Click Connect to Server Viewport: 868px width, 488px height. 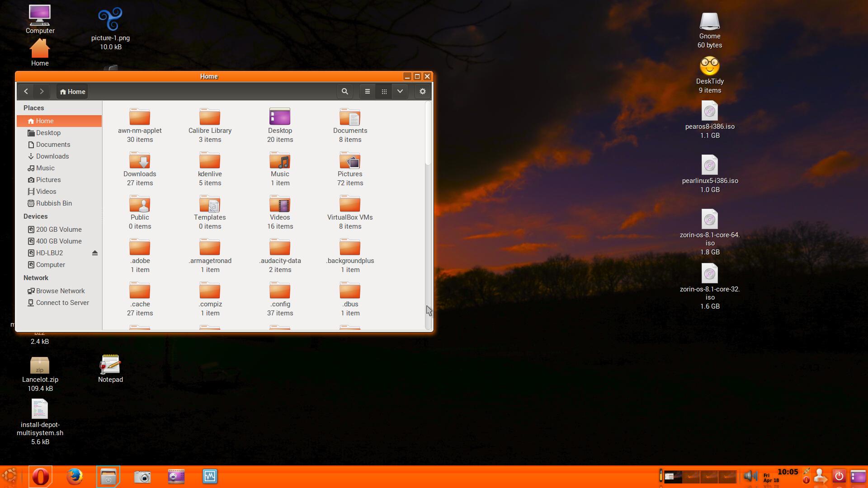(62, 303)
